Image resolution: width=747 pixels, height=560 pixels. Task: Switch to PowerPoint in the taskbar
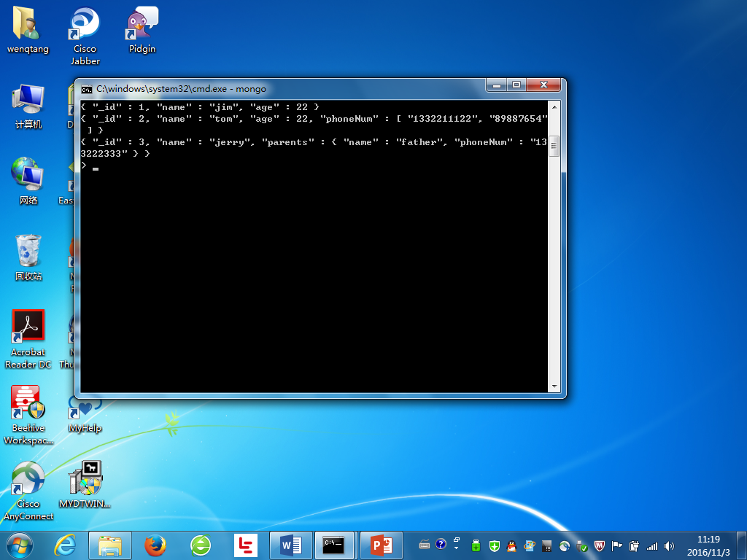[x=381, y=545]
